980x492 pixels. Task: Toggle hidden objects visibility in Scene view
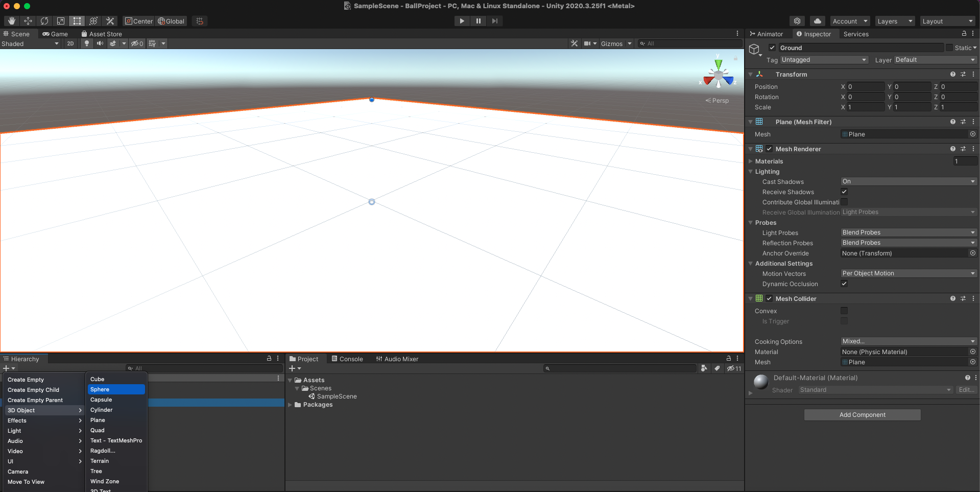click(x=137, y=43)
